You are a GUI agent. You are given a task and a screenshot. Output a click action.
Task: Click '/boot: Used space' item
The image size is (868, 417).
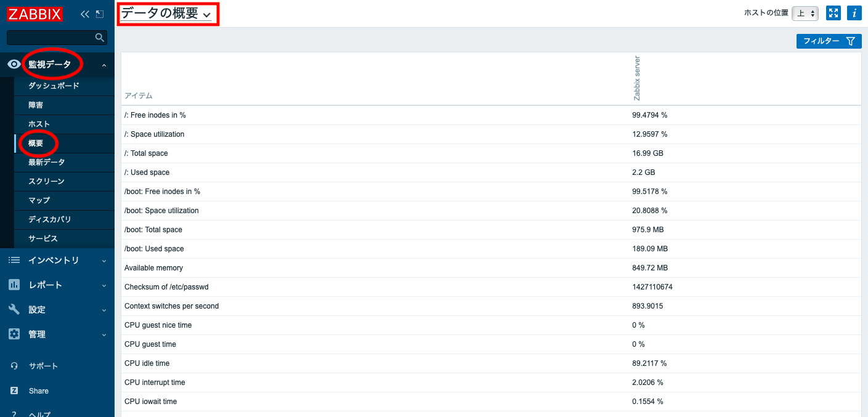[154, 249]
